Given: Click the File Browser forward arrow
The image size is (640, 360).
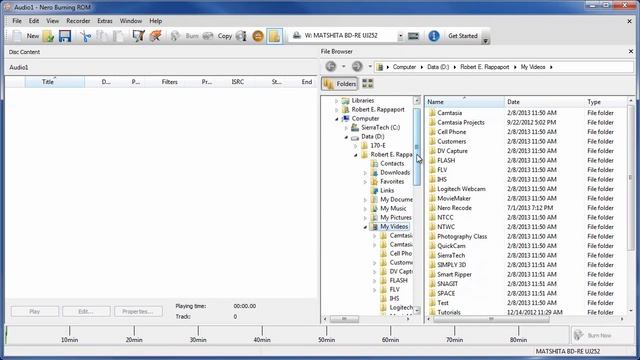Looking at the screenshot, I should (357, 66).
